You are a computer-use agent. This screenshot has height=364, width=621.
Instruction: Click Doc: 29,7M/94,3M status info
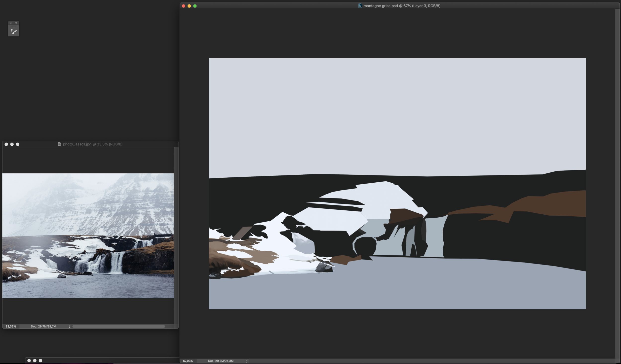pyautogui.click(x=221, y=361)
